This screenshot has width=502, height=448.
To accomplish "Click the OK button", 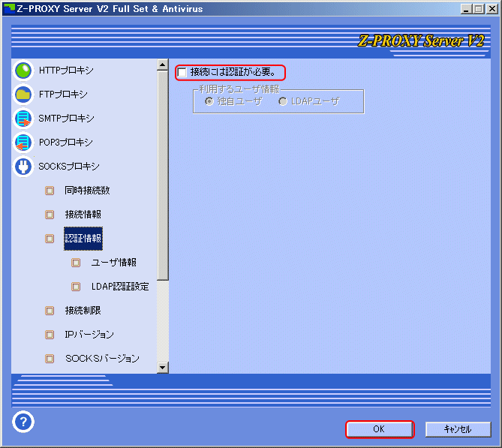I will (x=380, y=429).
